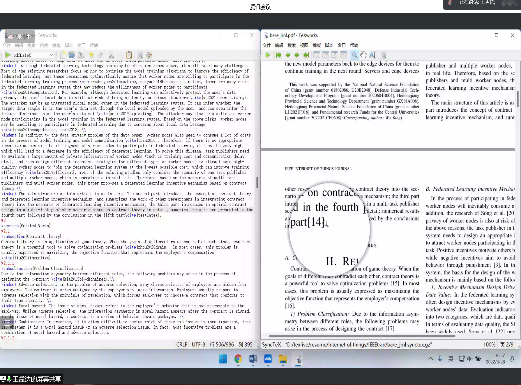Toggle the Select Text tool in PDF toolbar

click(x=372, y=55)
